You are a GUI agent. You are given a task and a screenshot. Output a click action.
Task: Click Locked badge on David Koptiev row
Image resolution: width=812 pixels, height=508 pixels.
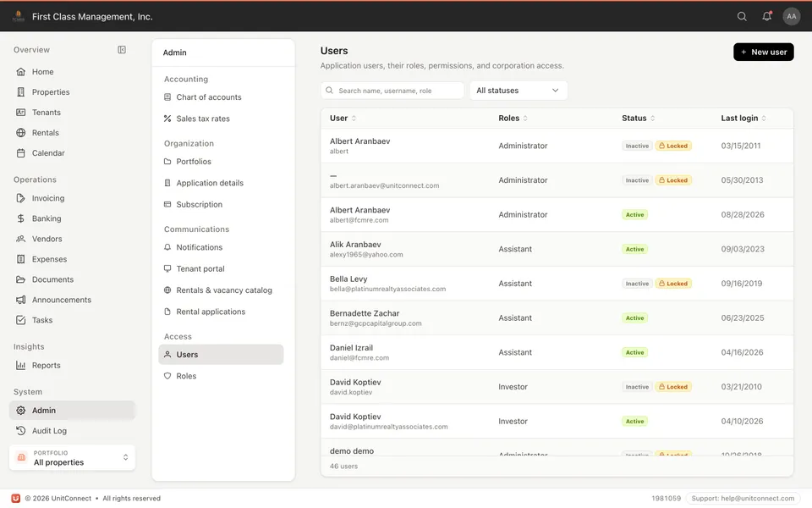pos(673,387)
